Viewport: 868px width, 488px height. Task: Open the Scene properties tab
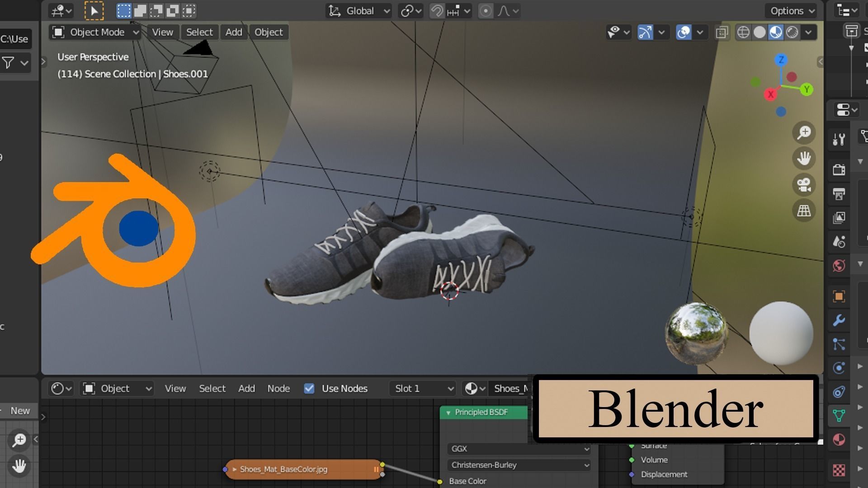pyautogui.click(x=839, y=242)
